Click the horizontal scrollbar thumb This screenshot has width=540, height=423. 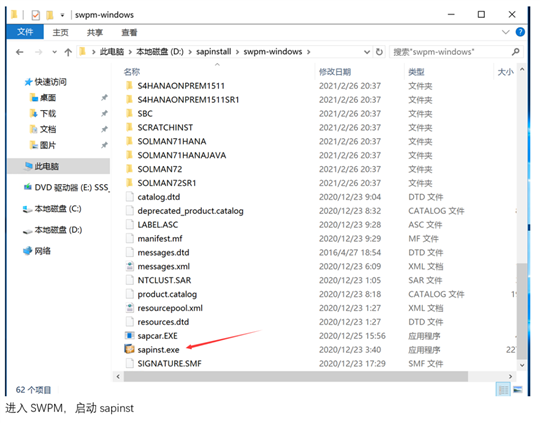295,376
